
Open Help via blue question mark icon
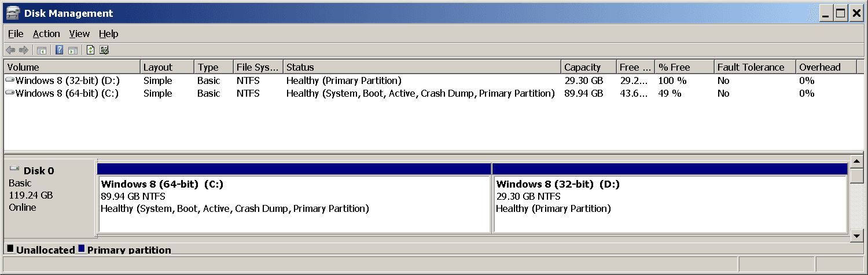point(59,50)
